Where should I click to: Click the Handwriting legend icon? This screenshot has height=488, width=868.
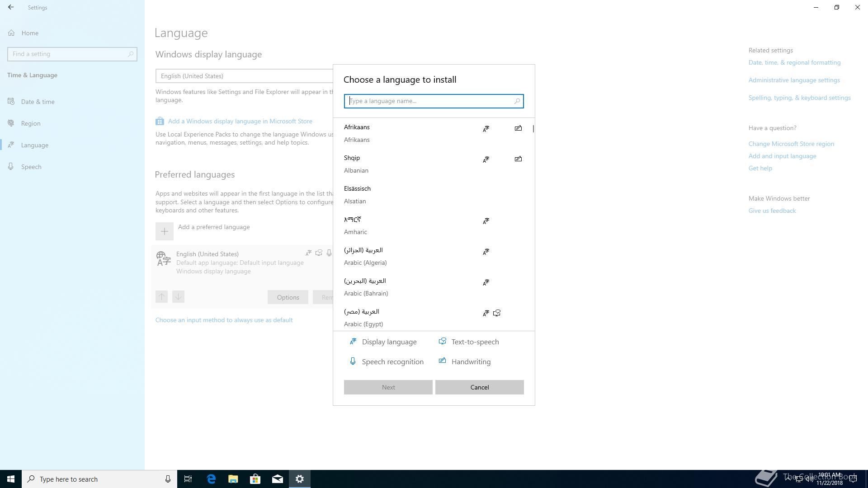click(443, 361)
